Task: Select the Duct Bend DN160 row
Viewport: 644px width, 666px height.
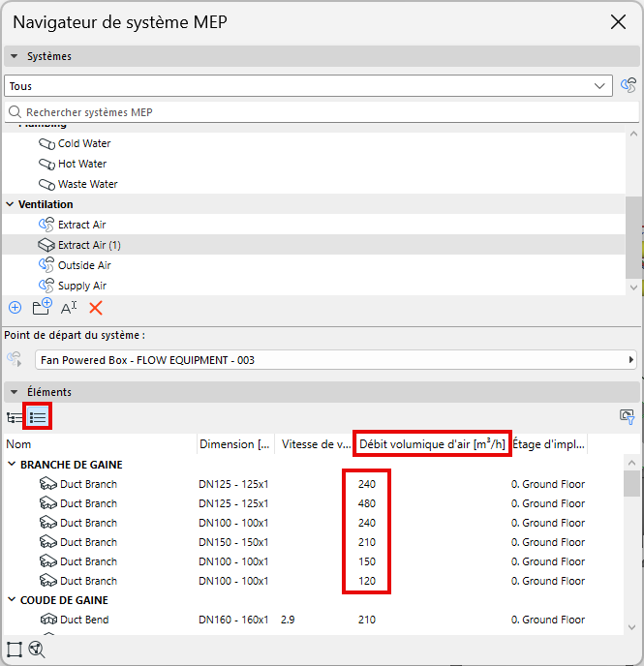Action: pyautogui.click(x=313, y=620)
